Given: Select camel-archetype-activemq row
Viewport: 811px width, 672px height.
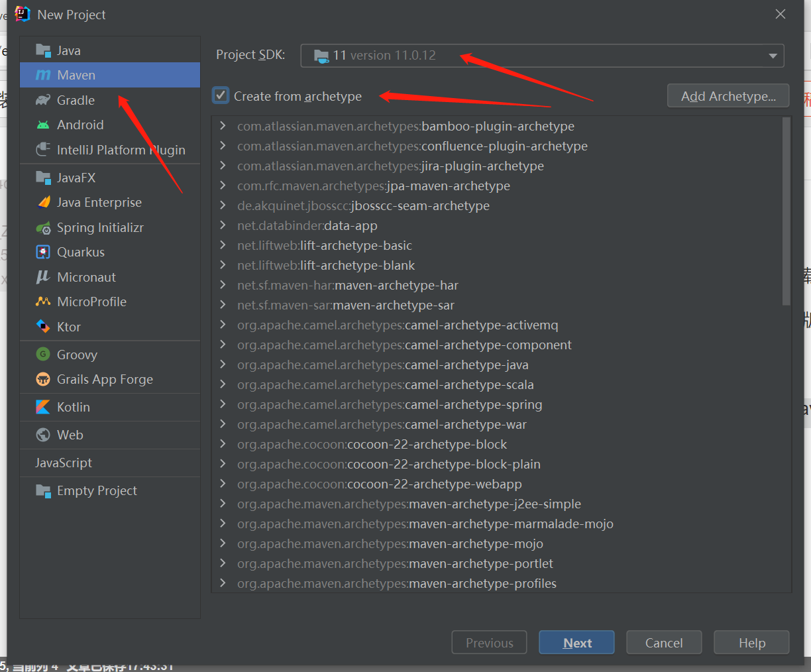Looking at the screenshot, I should (x=497, y=325).
